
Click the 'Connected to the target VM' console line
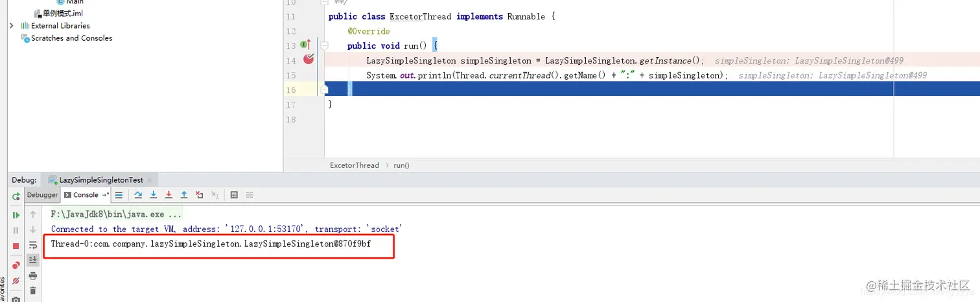click(x=227, y=229)
